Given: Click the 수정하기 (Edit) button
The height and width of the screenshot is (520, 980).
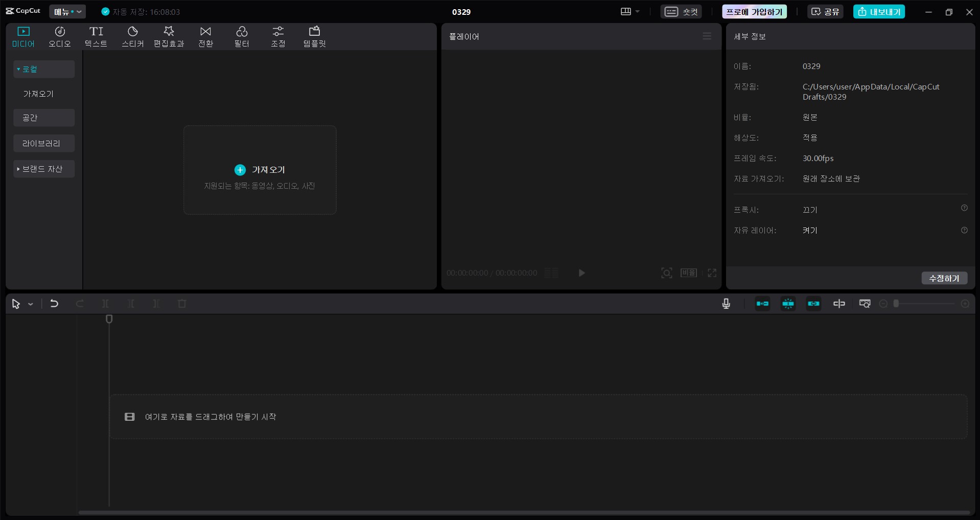Looking at the screenshot, I should [x=944, y=278].
